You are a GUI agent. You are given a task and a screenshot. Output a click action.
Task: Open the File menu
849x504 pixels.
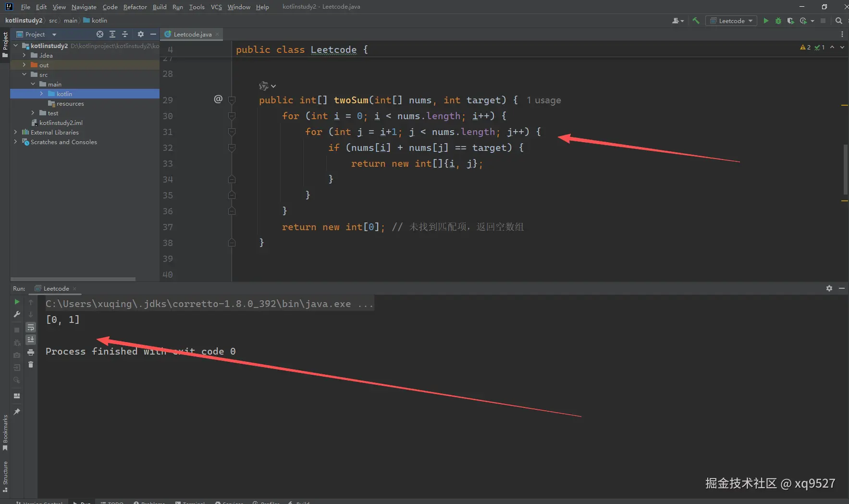coord(25,7)
